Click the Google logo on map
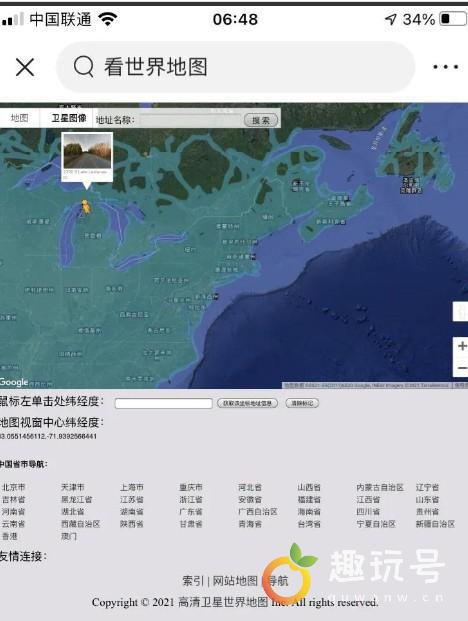This screenshot has width=468, height=621. coord(14,382)
